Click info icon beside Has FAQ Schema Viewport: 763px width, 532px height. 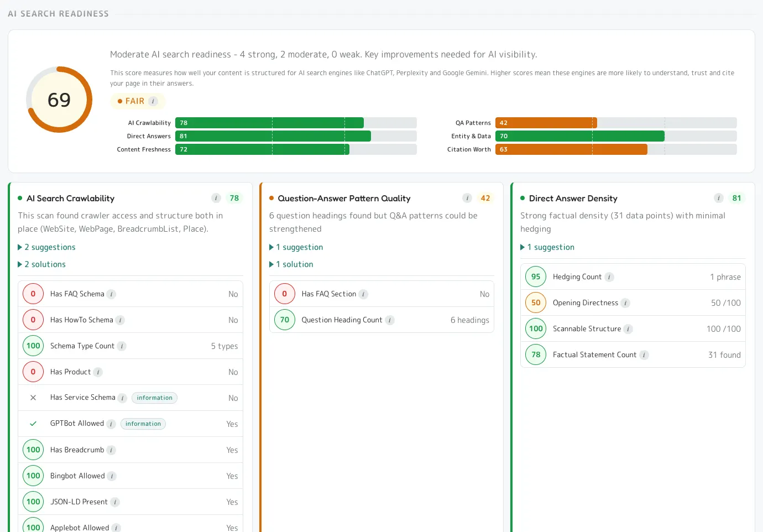(x=111, y=294)
